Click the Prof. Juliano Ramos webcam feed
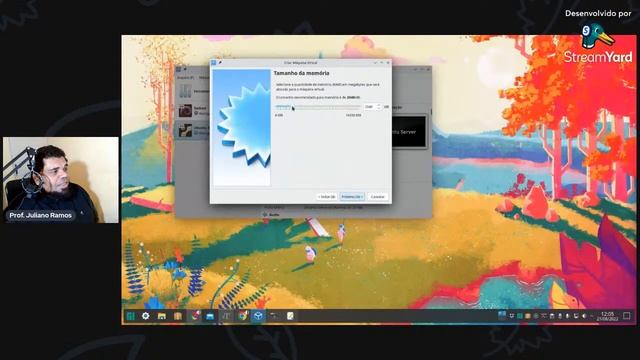Viewport: 640px width, 360px height. pos(61,180)
